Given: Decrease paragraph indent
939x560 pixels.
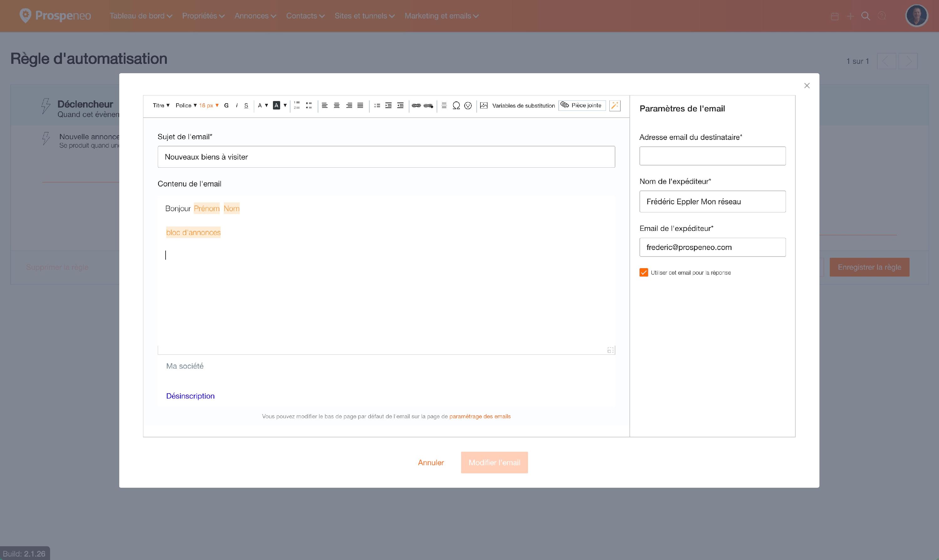Looking at the screenshot, I should click(401, 105).
